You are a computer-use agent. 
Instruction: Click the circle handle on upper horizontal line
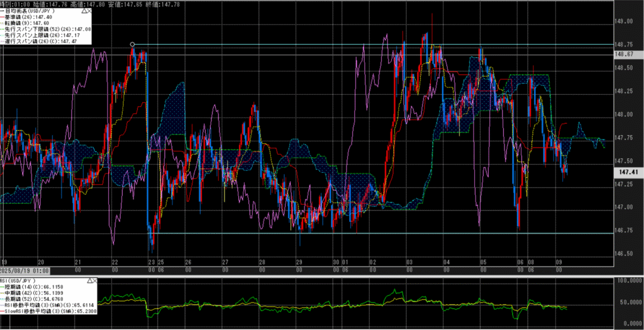coord(132,44)
